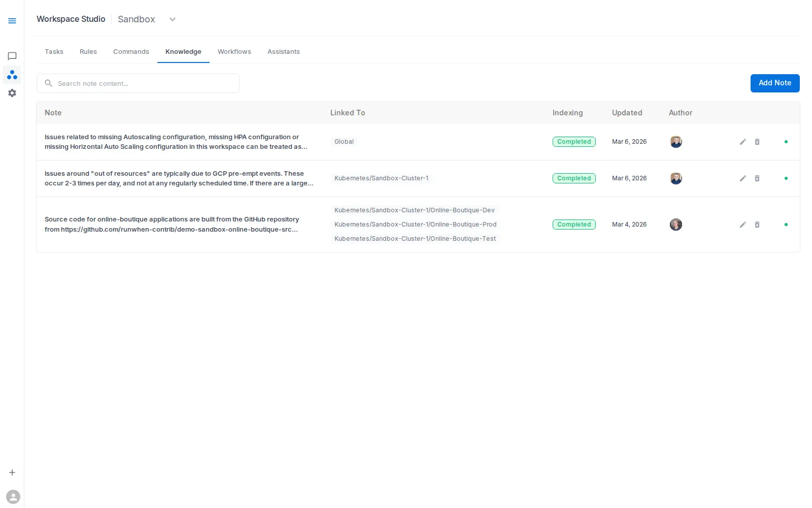Switch to the Assistants tab
This screenshot has height=508, width=812.
(283, 51)
